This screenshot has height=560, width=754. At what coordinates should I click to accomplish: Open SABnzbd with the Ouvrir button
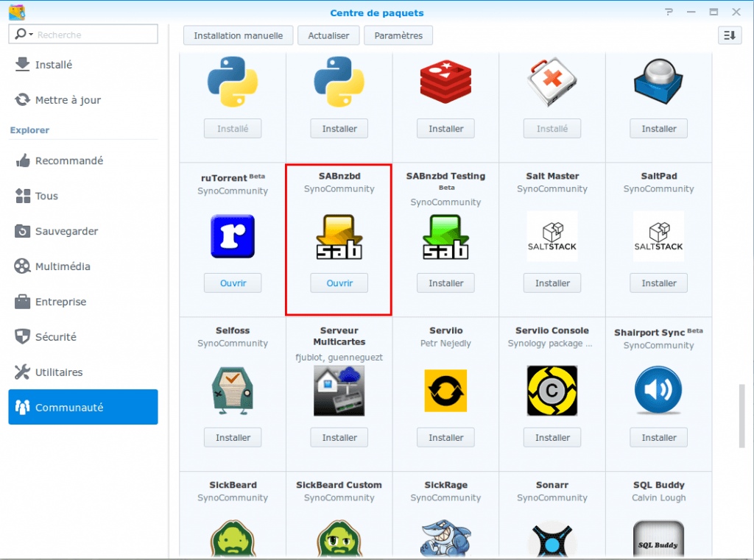pos(339,283)
